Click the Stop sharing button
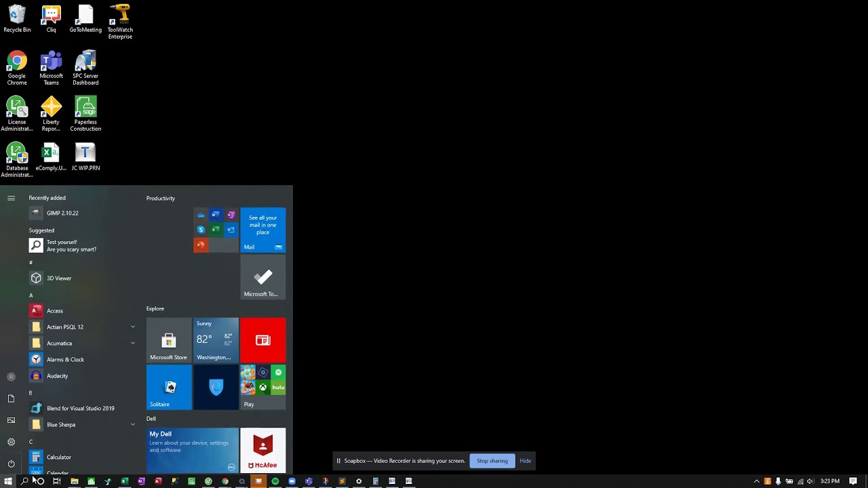 click(x=492, y=461)
